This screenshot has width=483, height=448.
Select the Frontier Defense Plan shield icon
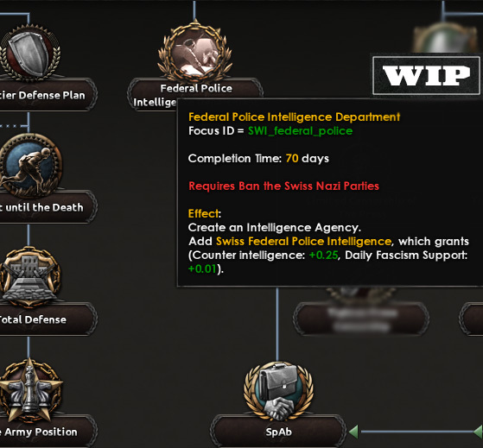[30, 54]
